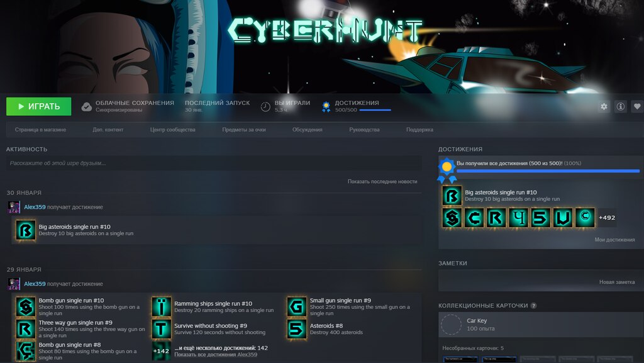
Task: Open Страница в магазине tab
Action: pyautogui.click(x=40, y=130)
